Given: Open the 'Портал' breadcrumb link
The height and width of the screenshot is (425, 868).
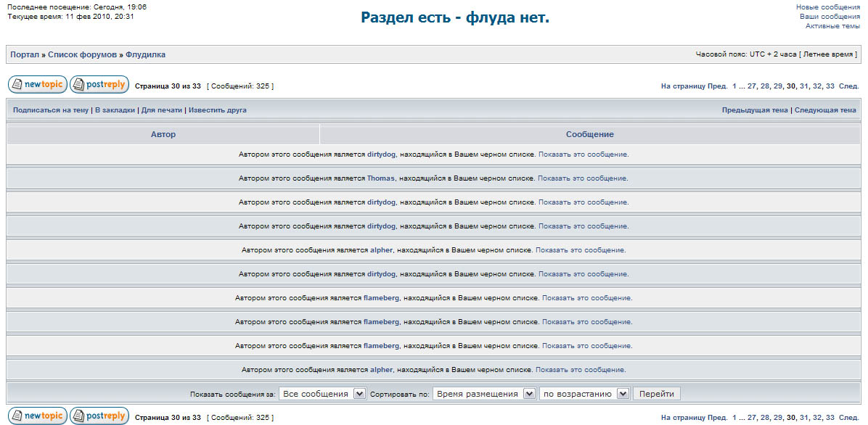Looking at the screenshot, I should 25,54.
